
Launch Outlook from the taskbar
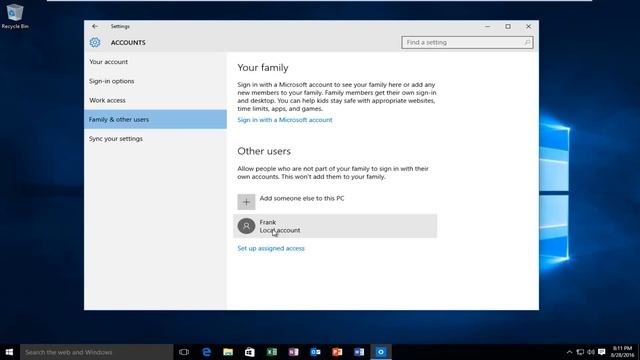coord(316,352)
